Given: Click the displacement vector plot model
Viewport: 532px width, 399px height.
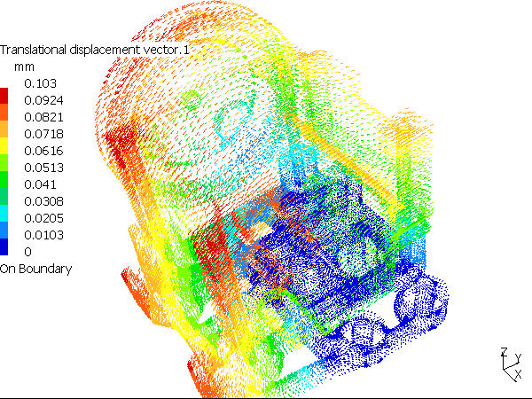Looking at the screenshot, I should pos(271,200).
